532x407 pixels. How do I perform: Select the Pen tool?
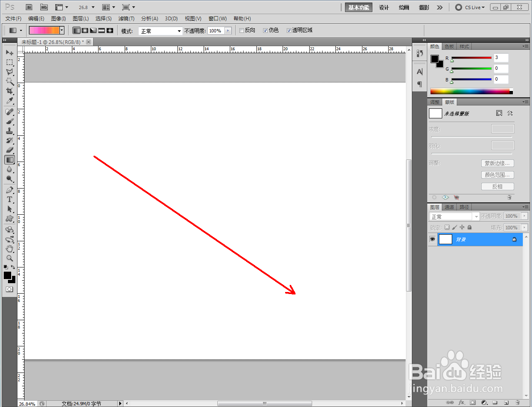point(10,190)
